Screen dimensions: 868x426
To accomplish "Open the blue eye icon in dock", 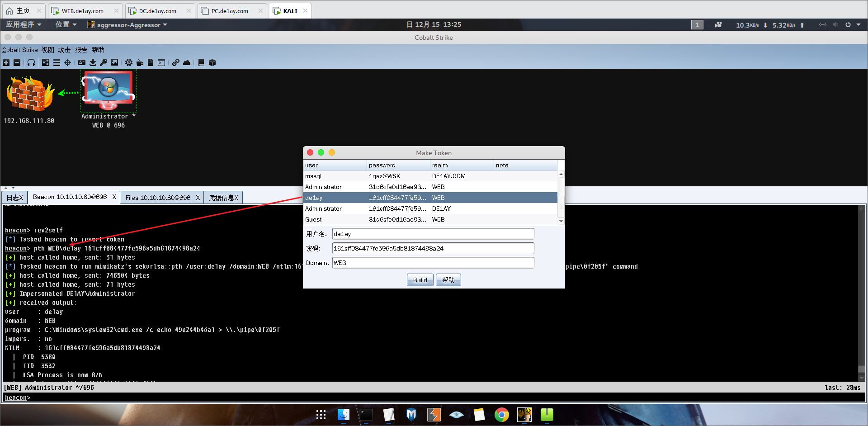I will coord(457,415).
